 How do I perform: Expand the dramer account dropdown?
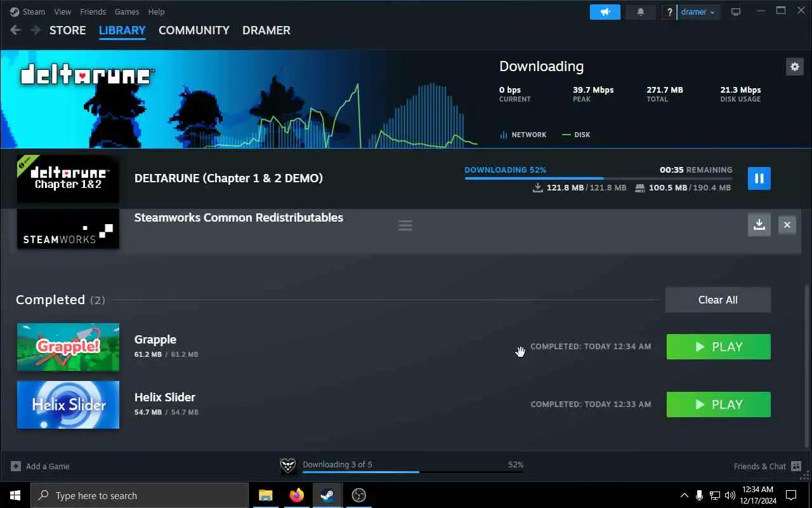click(x=698, y=12)
